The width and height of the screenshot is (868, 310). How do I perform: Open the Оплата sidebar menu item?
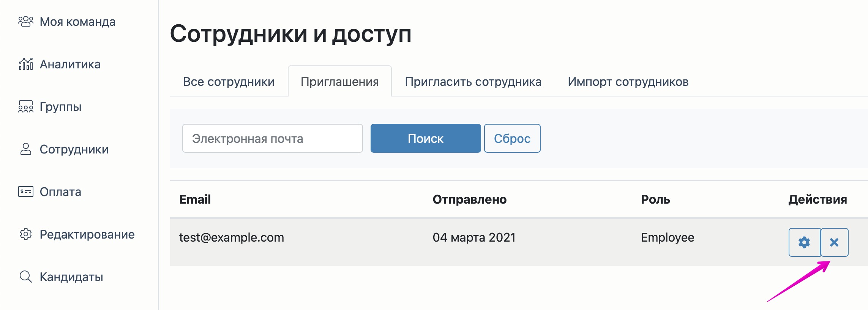60,192
